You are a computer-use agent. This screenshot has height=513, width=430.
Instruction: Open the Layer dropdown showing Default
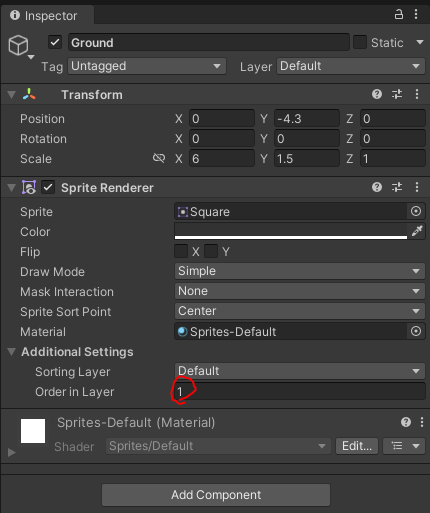pos(351,66)
